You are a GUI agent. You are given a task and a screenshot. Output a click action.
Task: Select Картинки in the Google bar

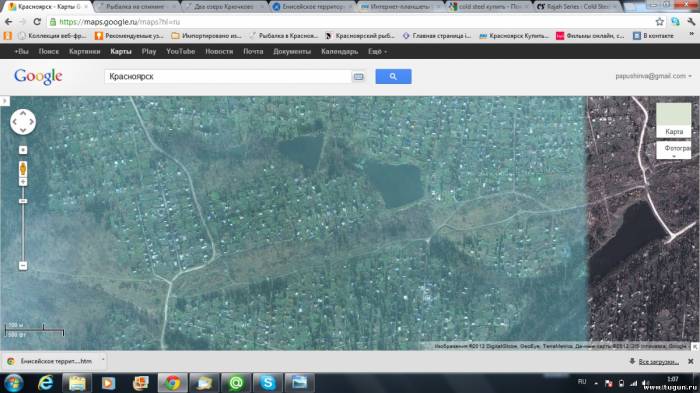tap(84, 51)
